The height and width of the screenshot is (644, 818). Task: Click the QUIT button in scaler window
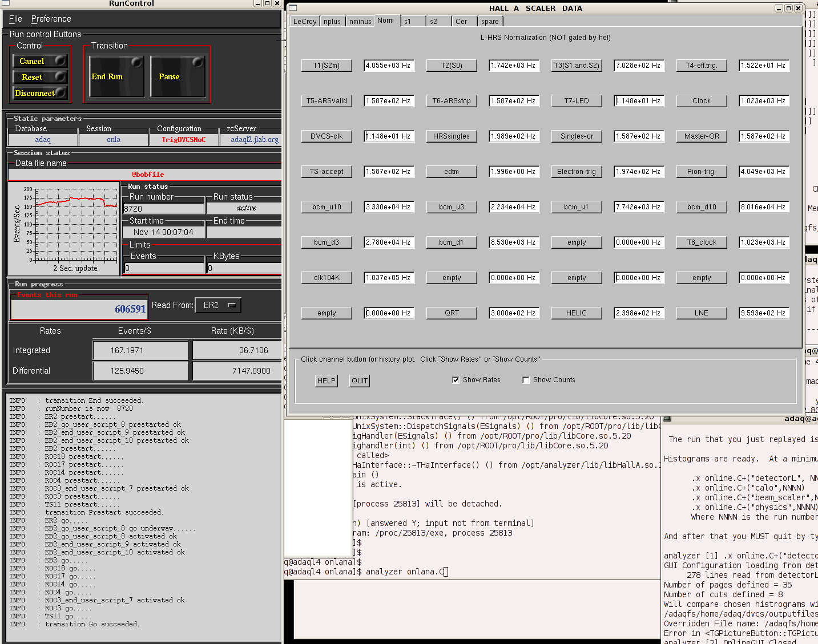click(x=360, y=381)
